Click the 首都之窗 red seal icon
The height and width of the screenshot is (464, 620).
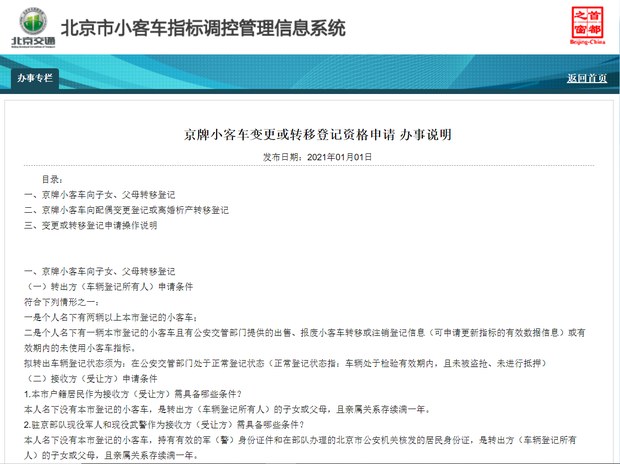(x=587, y=25)
